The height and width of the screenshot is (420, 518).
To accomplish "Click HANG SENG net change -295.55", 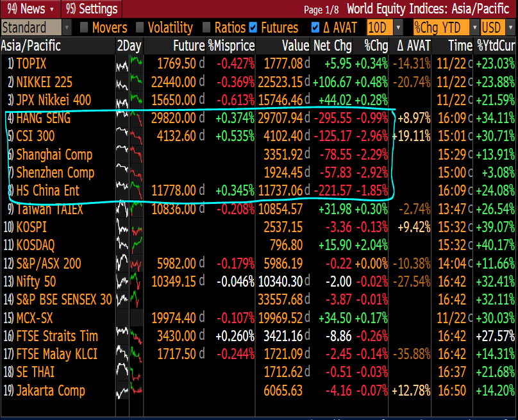I will (x=333, y=118).
